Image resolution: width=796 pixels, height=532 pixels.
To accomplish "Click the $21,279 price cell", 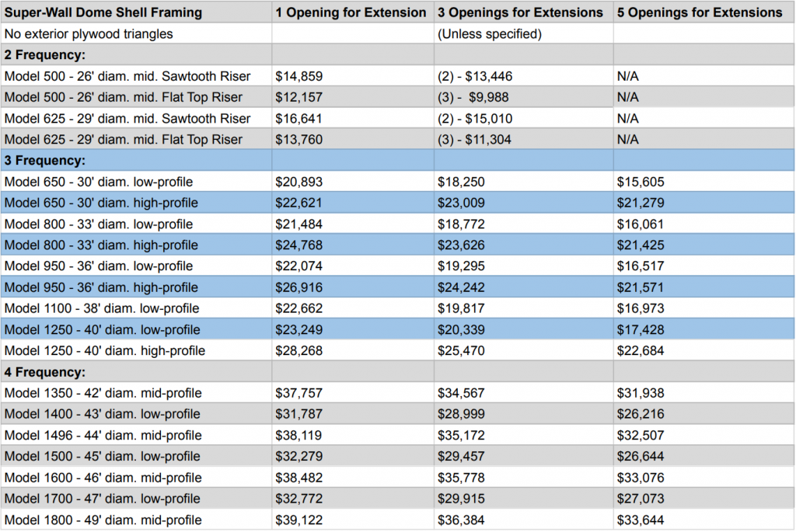I will point(703,203).
